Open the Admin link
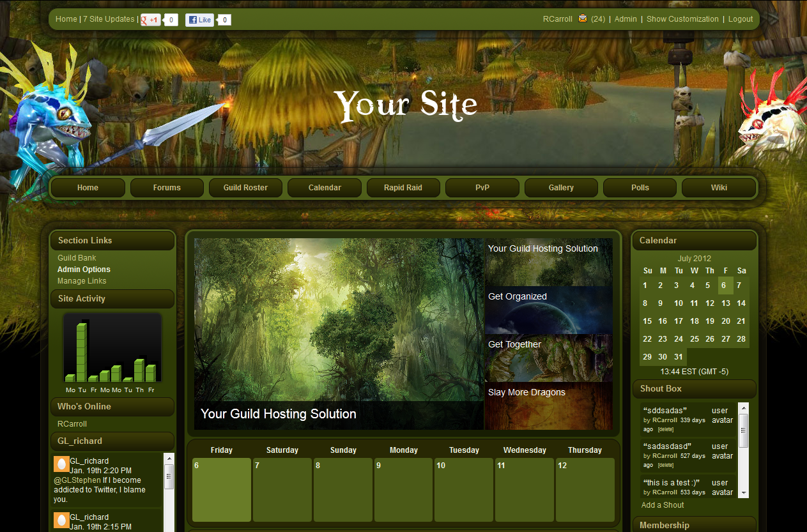Screen dimensions: 807x532 point(626,19)
